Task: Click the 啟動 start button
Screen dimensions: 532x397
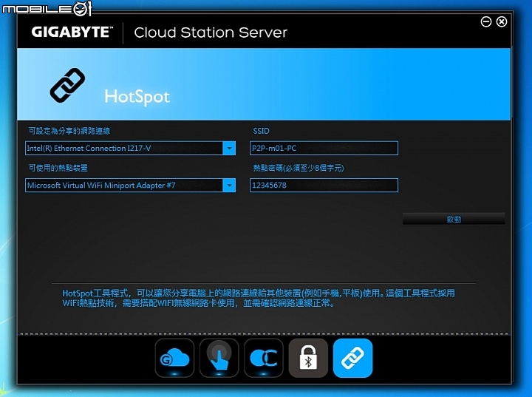Action: tap(454, 220)
